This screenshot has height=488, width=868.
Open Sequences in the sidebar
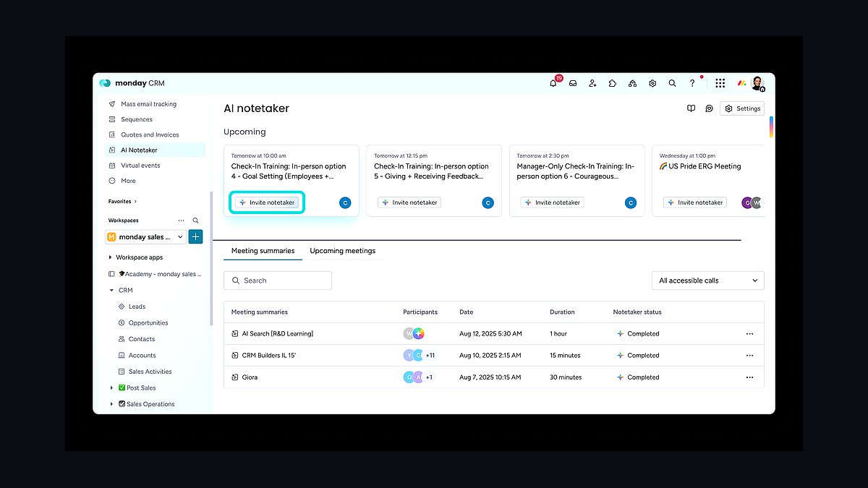(137, 119)
